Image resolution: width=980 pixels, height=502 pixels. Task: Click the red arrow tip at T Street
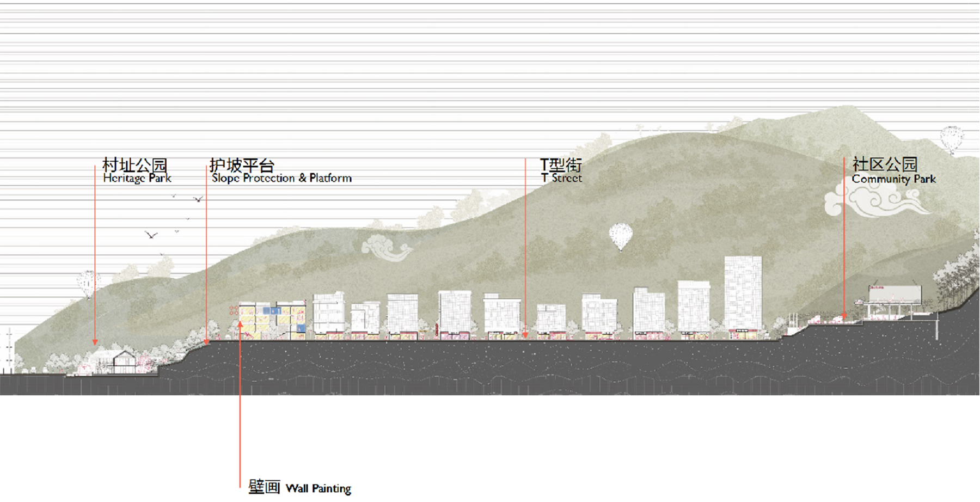point(525,335)
